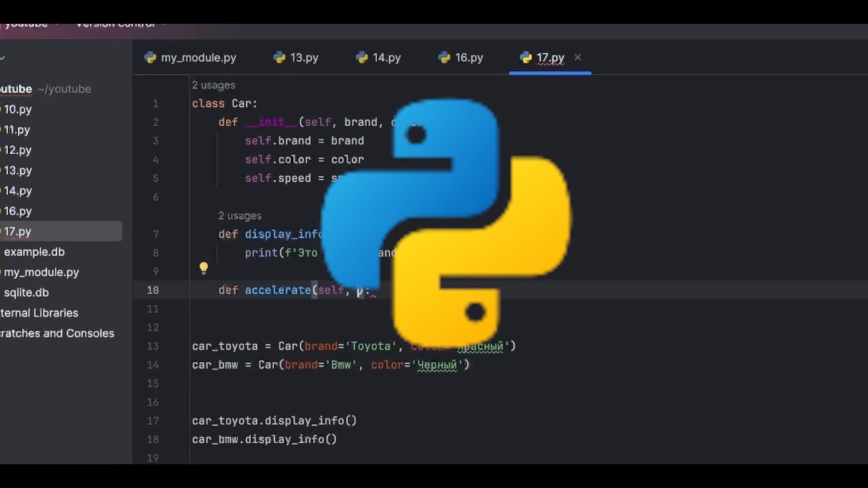
Task: Expand the Scratches and Consoles node
Action: click(x=58, y=333)
